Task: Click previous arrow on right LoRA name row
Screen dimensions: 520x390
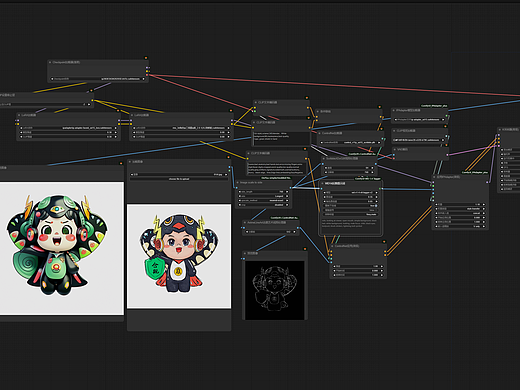Action: (134, 128)
